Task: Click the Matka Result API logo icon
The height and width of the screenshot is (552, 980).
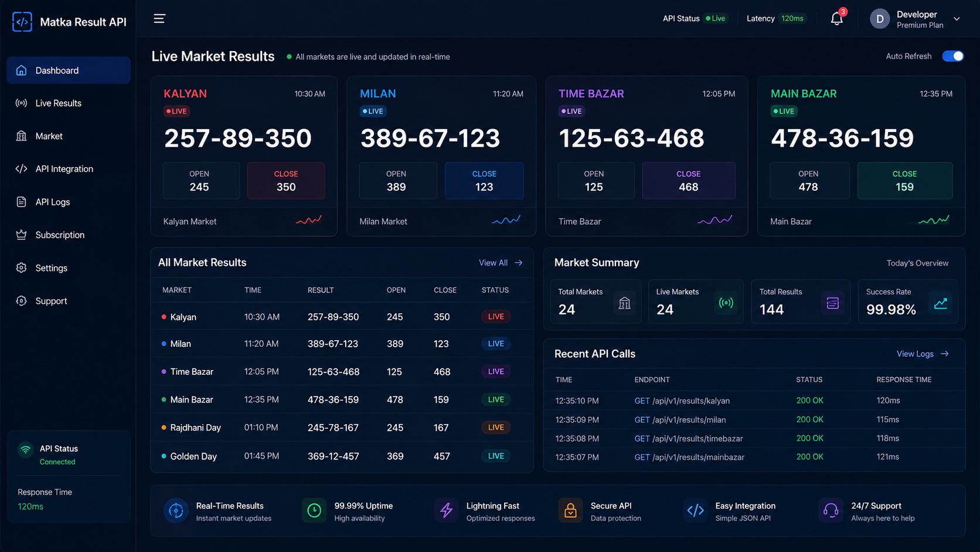Action: coord(22,22)
